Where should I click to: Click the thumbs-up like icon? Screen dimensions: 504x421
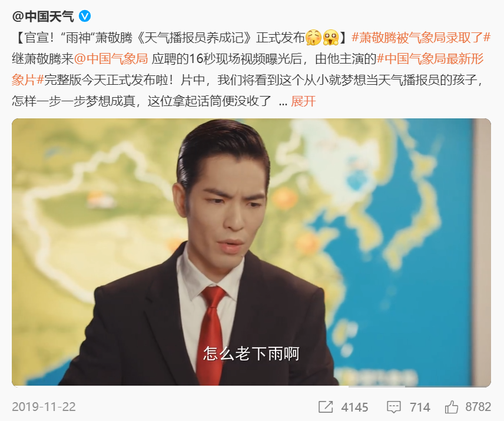click(451, 407)
